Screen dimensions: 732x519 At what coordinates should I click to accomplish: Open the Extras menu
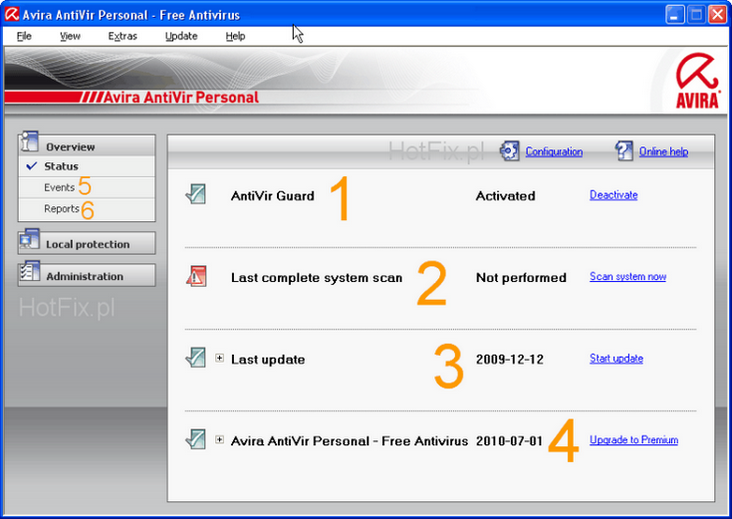click(122, 36)
